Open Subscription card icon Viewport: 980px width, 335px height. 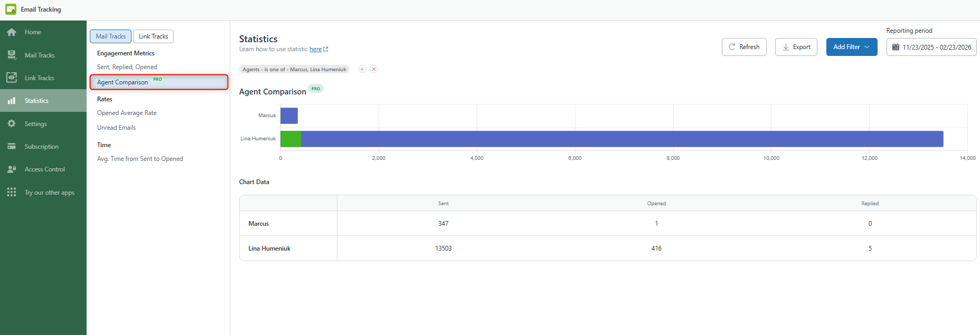[12, 146]
